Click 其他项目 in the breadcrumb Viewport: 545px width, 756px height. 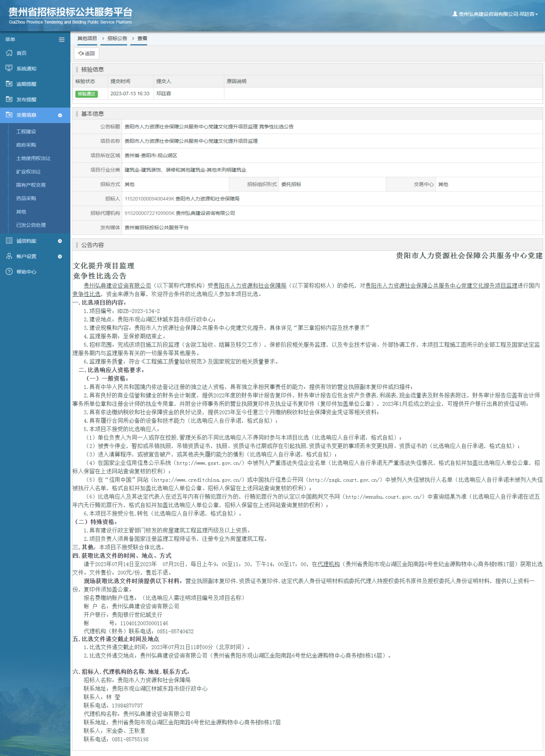(x=87, y=39)
